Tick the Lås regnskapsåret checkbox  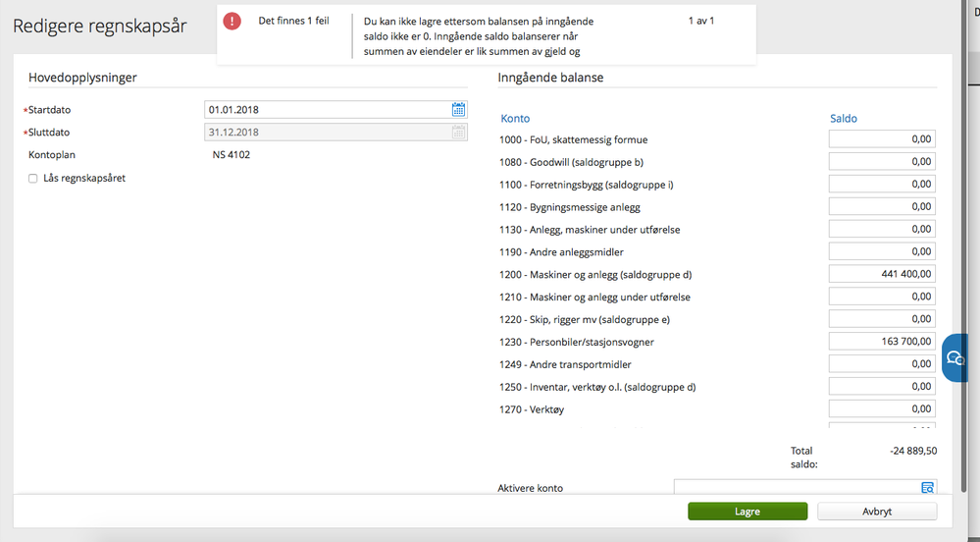33,179
